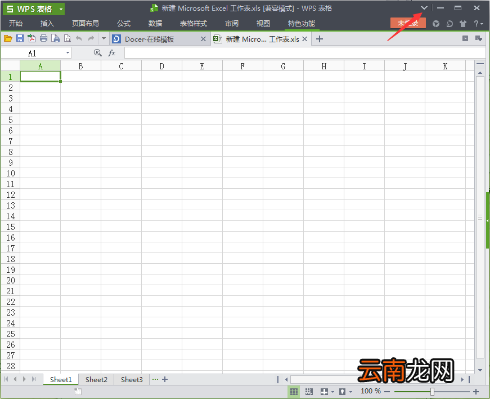
Task: Open the 插入 ribbon tab
Action: 47,23
